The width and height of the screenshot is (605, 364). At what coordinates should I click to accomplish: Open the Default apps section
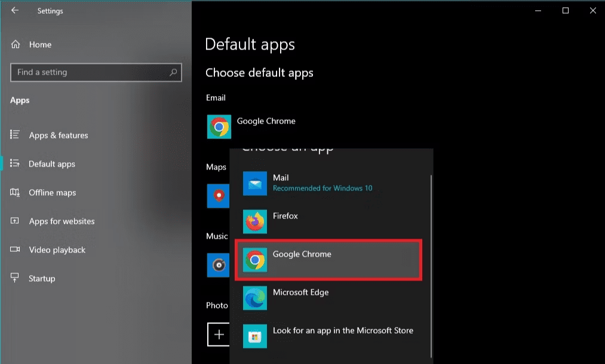click(x=52, y=164)
